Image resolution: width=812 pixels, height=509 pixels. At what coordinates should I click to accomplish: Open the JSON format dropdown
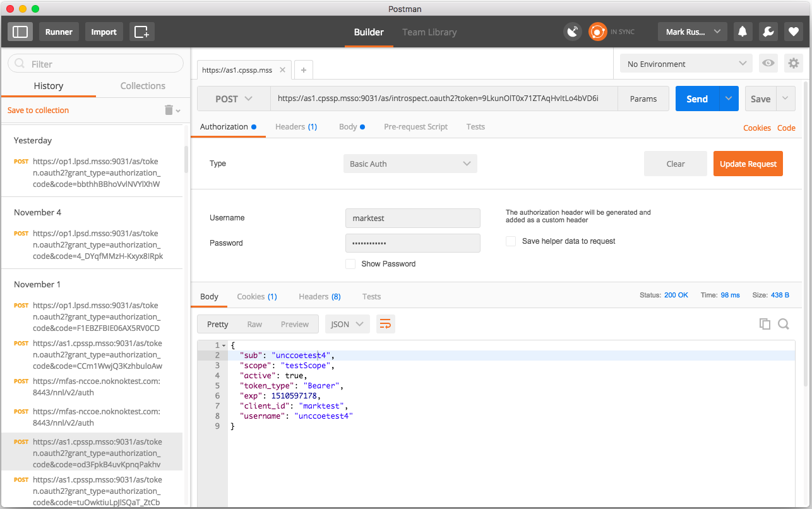[x=347, y=324]
